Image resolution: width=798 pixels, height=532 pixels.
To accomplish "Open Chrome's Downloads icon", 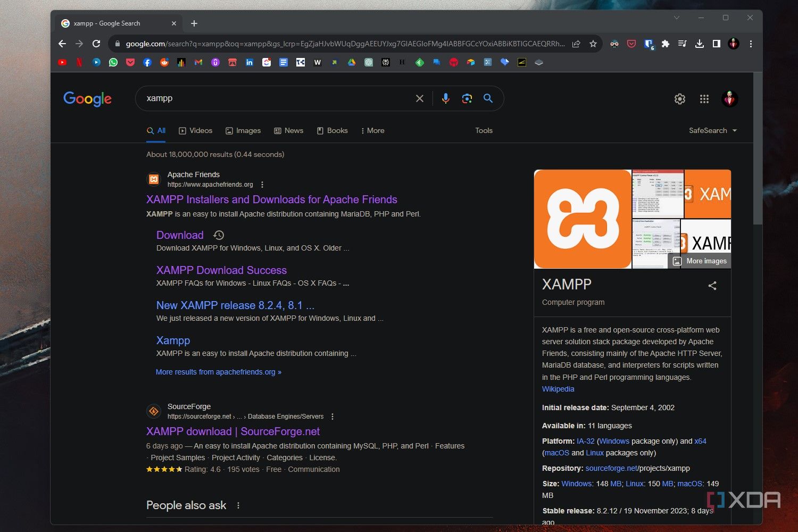I will (700, 44).
